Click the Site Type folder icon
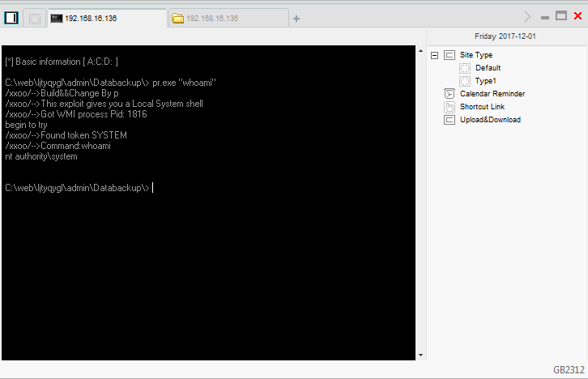Image resolution: width=588 pixels, height=379 pixels. tap(450, 55)
